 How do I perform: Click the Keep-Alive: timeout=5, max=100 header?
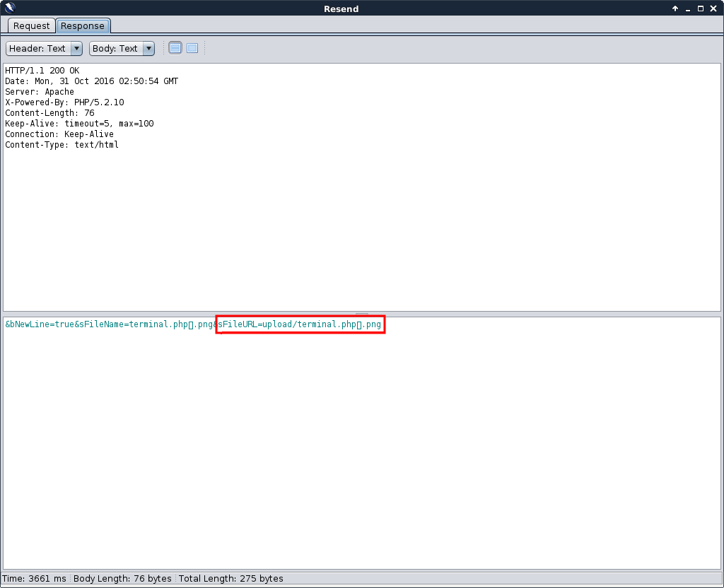79,124
